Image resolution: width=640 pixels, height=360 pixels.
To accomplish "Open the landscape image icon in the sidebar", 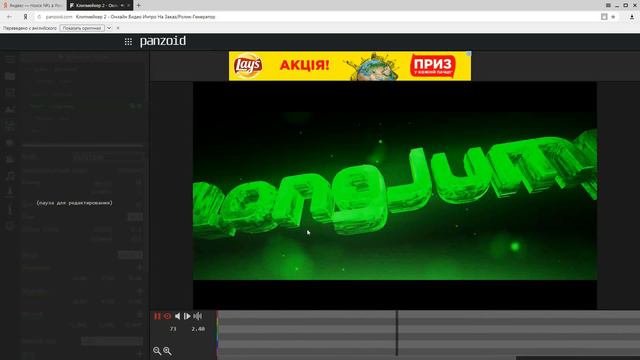I will [10, 109].
